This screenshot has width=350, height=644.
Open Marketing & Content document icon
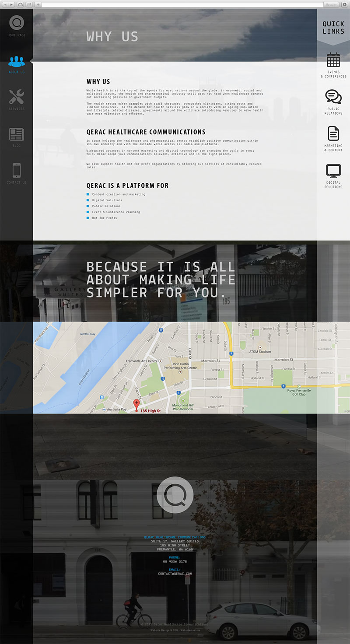(x=333, y=133)
